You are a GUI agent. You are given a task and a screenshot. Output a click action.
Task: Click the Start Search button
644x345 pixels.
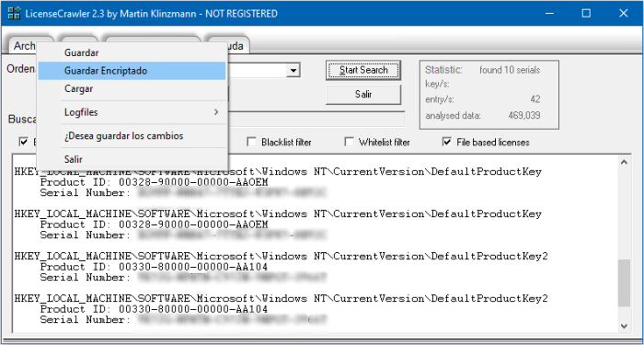[x=363, y=70]
